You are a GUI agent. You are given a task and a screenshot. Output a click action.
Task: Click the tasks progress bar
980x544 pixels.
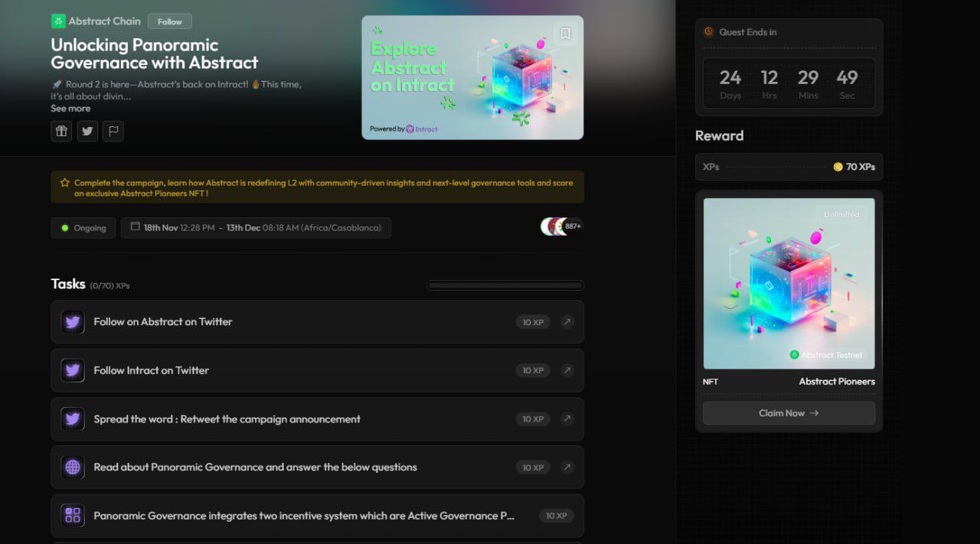click(x=505, y=285)
